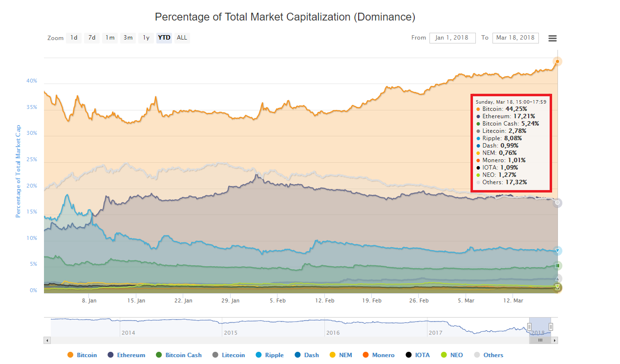Image resolution: width=620 pixels, height=364 pixels.
Task: Toggle the Ripple series visibility
Action: coord(270,355)
